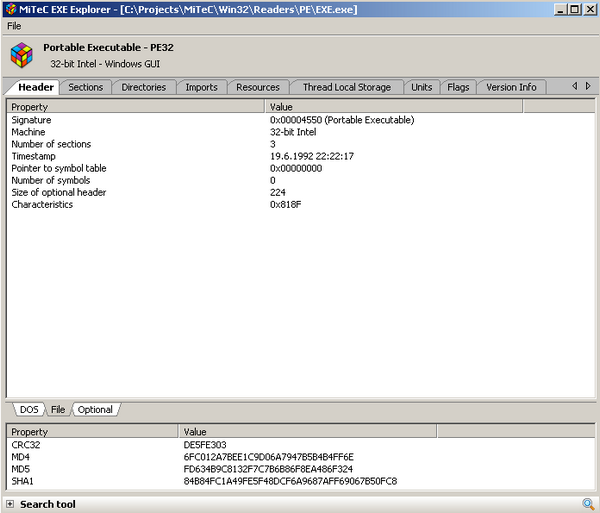Select the CRC32 hash row
This screenshot has width=600, height=513.
pyautogui.click(x=300, y=445)
